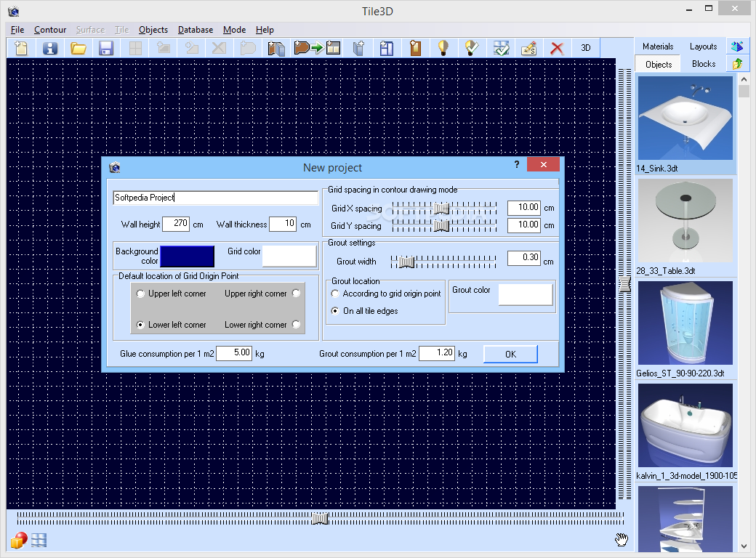Viewport: 756px width, 558px height.
Task: Click the Grid X spacing value field
Action: point(524,208)
